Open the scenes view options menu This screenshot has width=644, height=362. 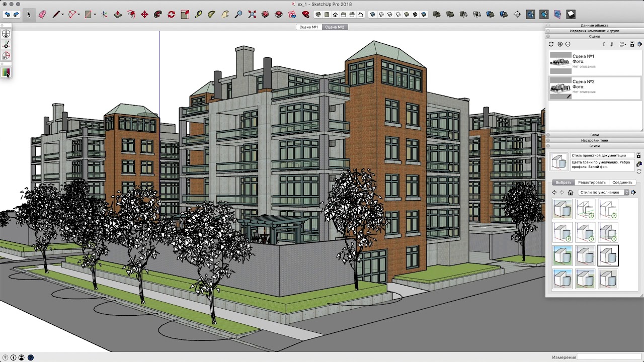pos(622,44)
